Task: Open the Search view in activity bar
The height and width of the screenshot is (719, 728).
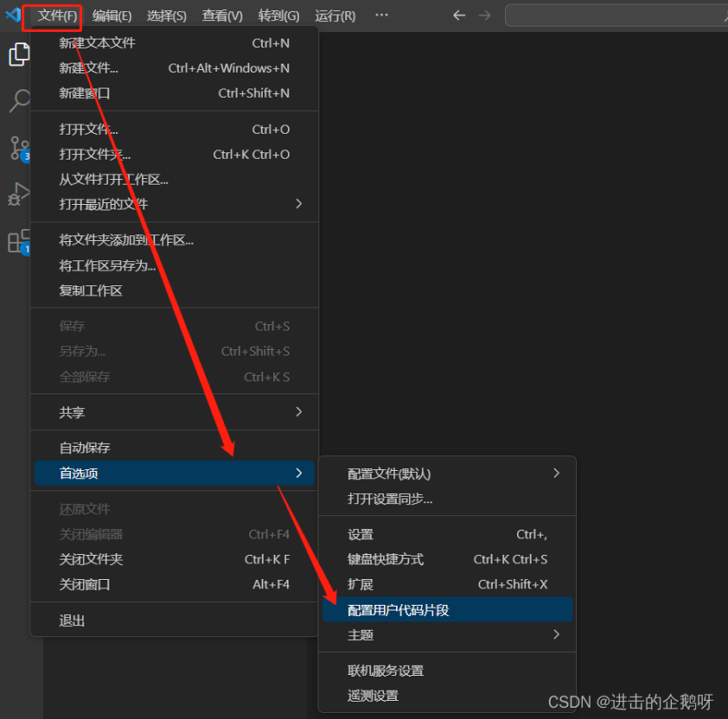Action: pos(19,100)
